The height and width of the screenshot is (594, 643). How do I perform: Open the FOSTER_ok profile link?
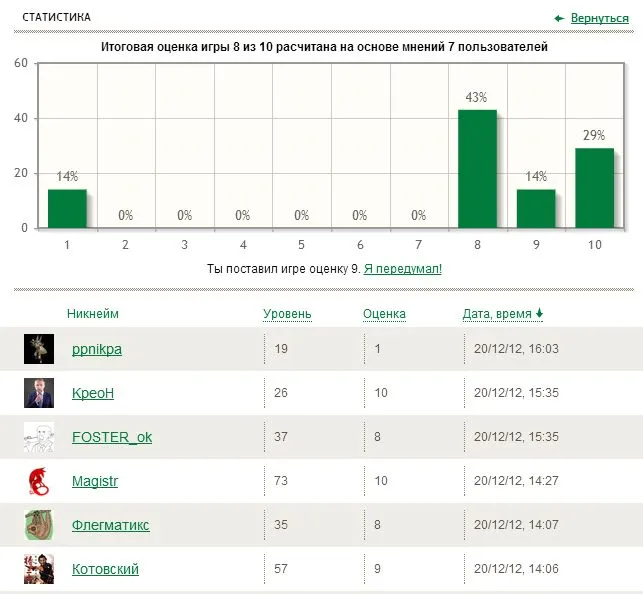(112, 437)
